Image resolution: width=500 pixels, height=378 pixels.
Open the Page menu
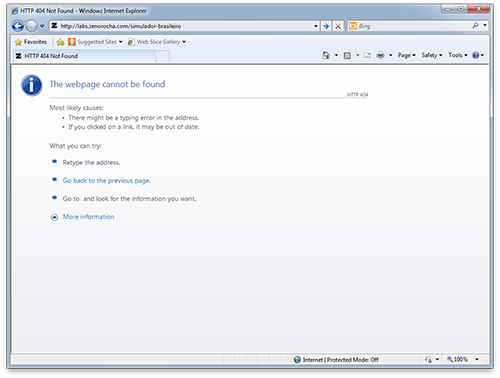point(406,55)
